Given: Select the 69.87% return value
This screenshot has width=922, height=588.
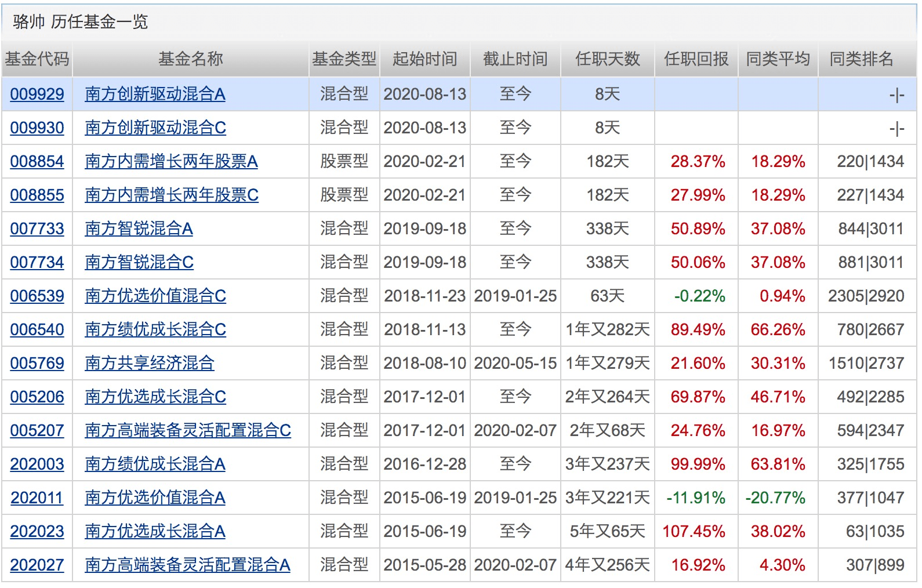Looking at the screenshot, I should point(698,397).
